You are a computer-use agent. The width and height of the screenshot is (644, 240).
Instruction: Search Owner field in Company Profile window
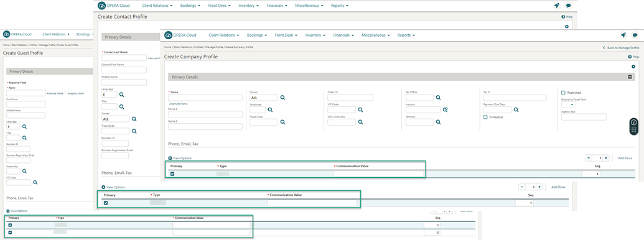[x=282, y=98]
